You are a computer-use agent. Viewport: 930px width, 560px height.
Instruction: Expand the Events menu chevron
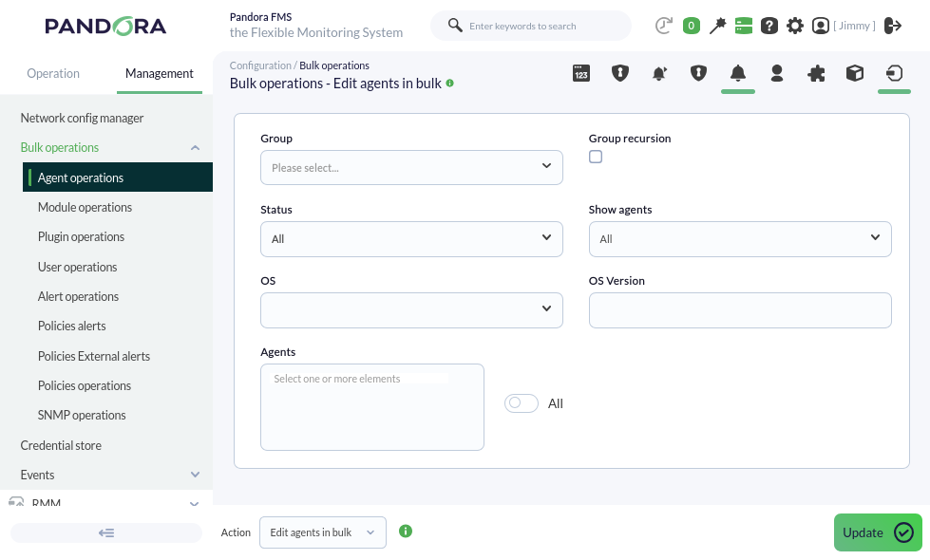(x=195, y=475)
